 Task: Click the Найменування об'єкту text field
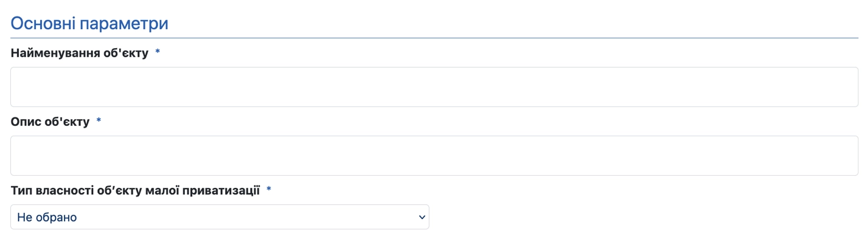click(434, 87)
